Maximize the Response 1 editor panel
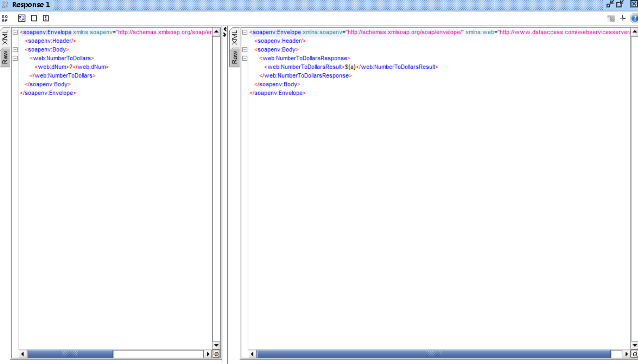Screen dimensions: 638x364 (620, 4)
